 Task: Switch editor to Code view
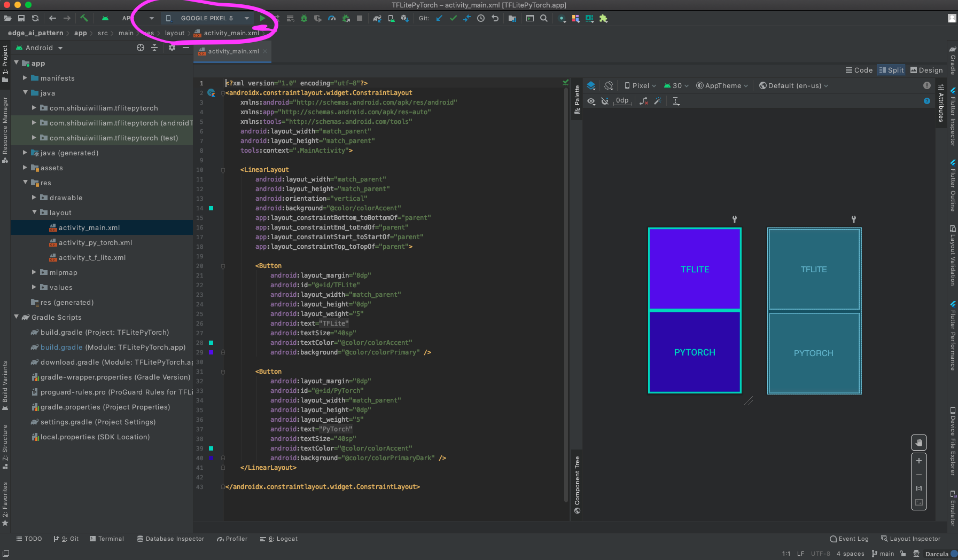[859, 70]
